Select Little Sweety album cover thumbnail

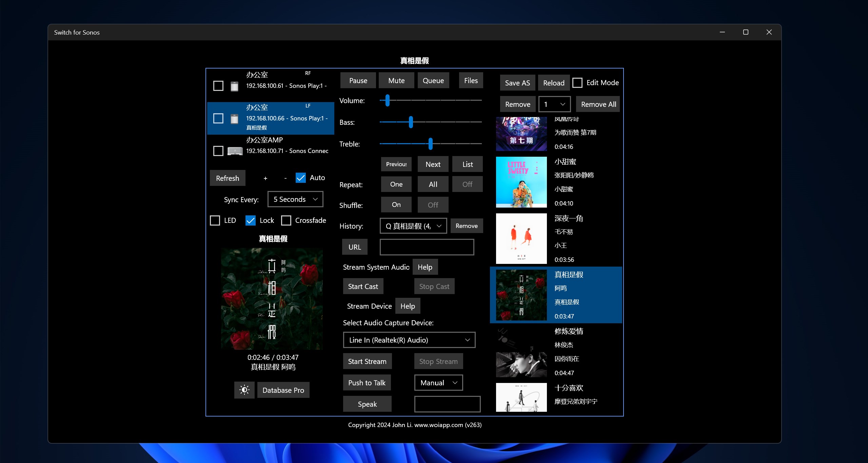521,182
